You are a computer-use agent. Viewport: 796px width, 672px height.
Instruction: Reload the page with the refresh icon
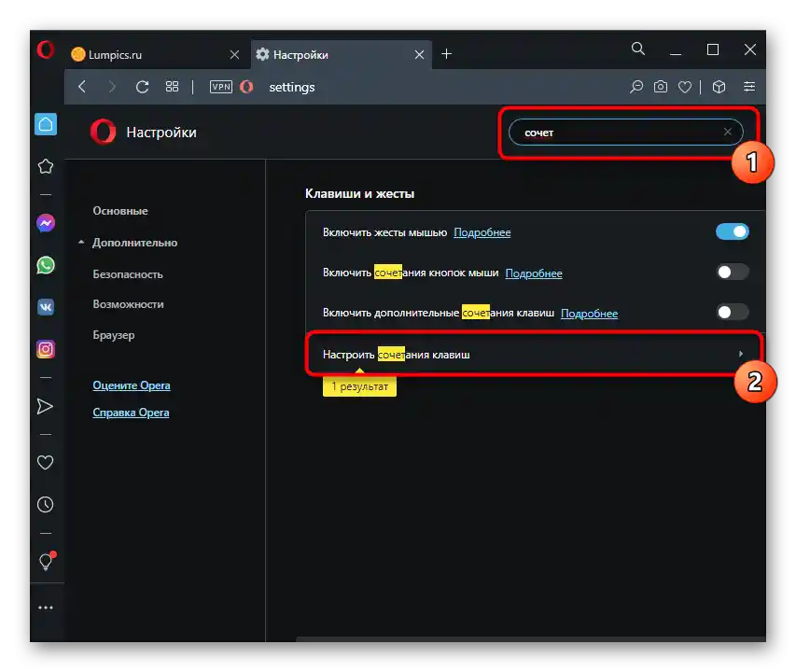142,87
